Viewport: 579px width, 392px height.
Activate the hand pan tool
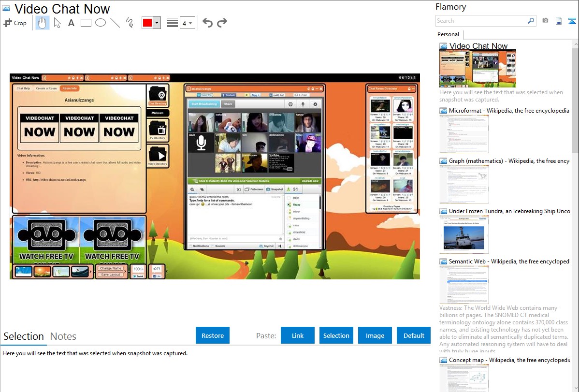[x=42, y=23]
